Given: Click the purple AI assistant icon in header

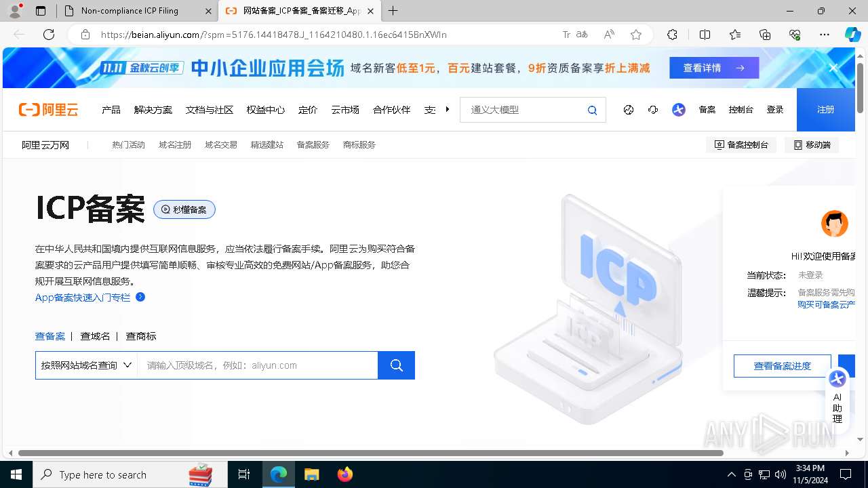Looking at the screenshot, I should tap(679, 110).
